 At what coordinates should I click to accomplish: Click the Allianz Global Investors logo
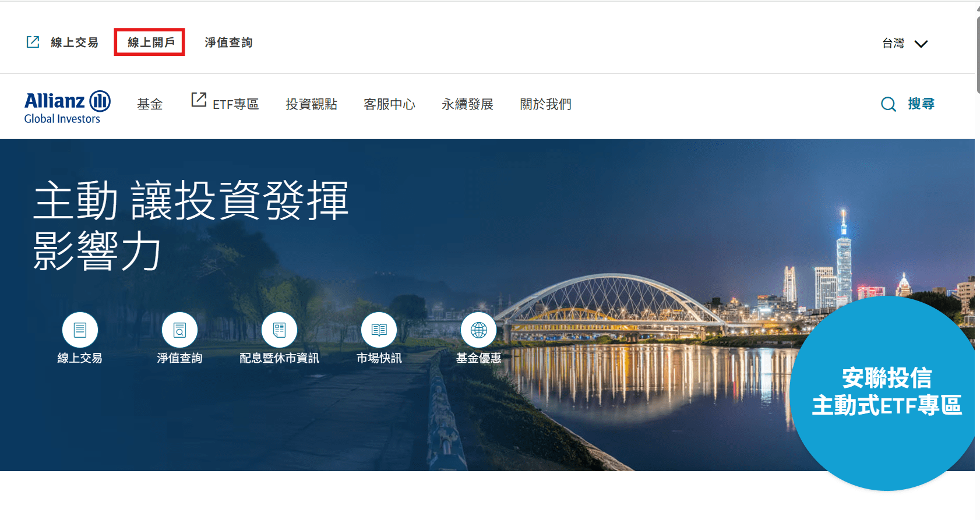(68, 107)
